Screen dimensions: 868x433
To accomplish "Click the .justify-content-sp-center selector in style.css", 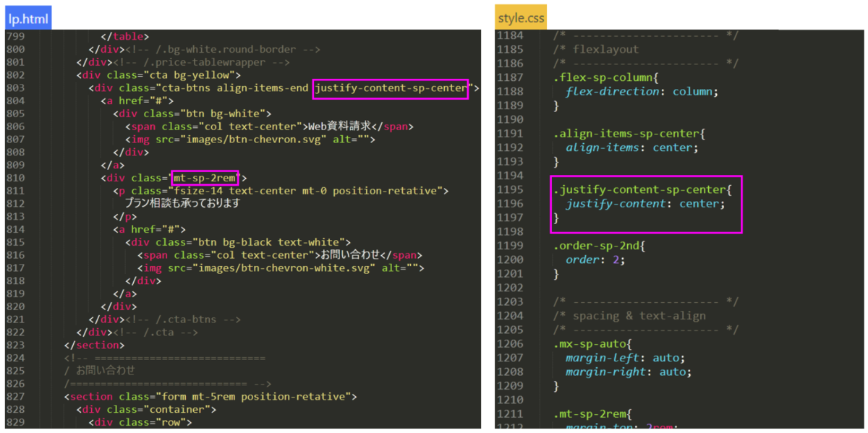I will [640, 189].
